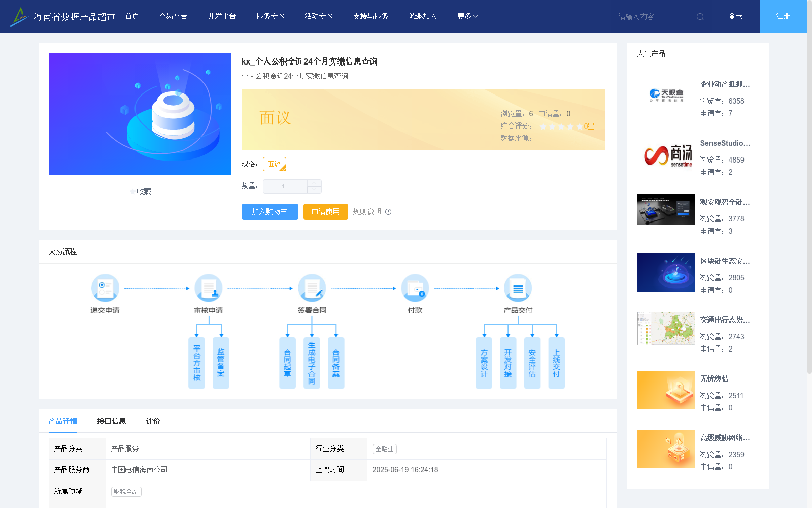The height and width of the screenshot is (508, 812).
Task: Click the 规则说明 info icon
Action: (388, 212)
